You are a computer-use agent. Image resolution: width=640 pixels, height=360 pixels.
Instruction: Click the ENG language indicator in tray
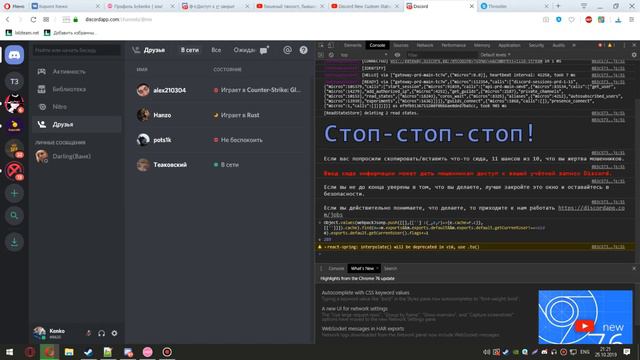pos(584,352)
